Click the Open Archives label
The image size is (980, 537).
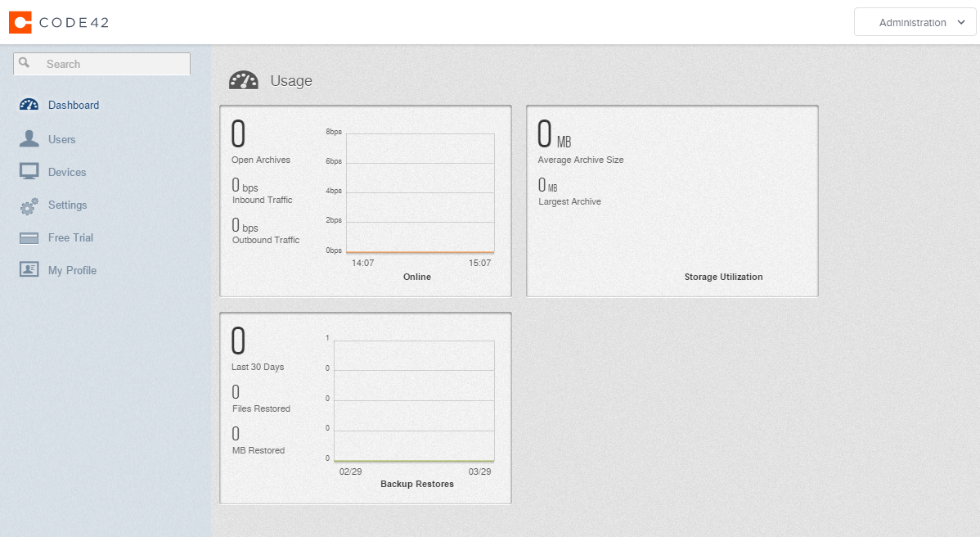(x=261, y=160)
